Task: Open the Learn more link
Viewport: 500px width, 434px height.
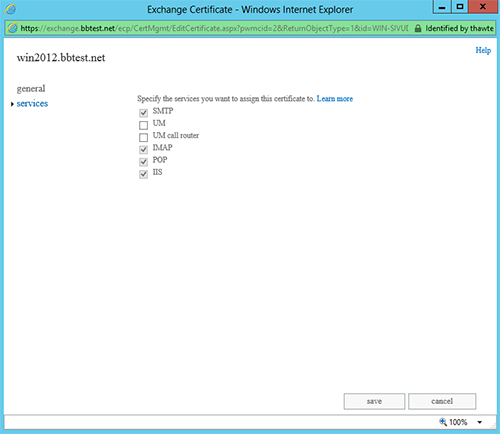Action: pos(335,99)
